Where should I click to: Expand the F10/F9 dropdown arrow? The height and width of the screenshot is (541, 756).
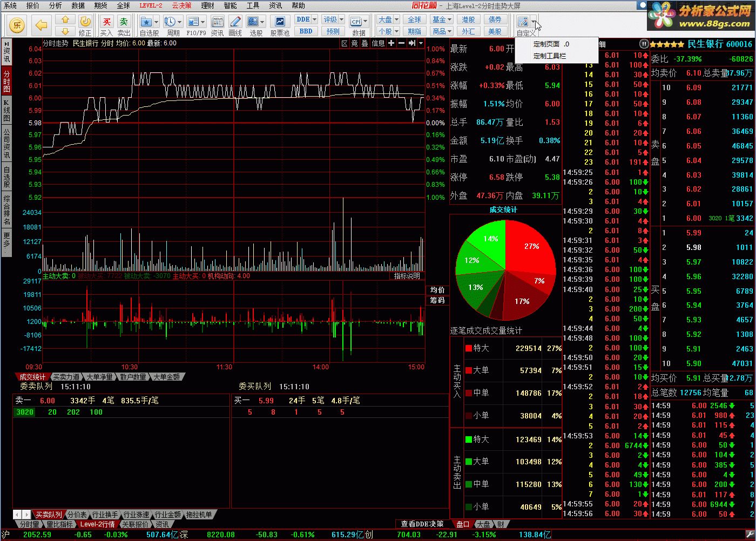click(203, 22)
